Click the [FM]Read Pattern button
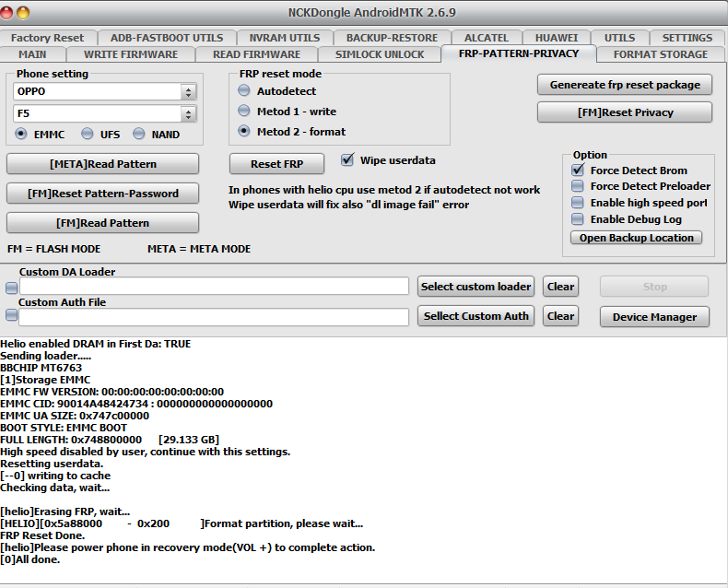Image resolution: width=728 pixels, height=588 pixels. (x=102, y=223)
